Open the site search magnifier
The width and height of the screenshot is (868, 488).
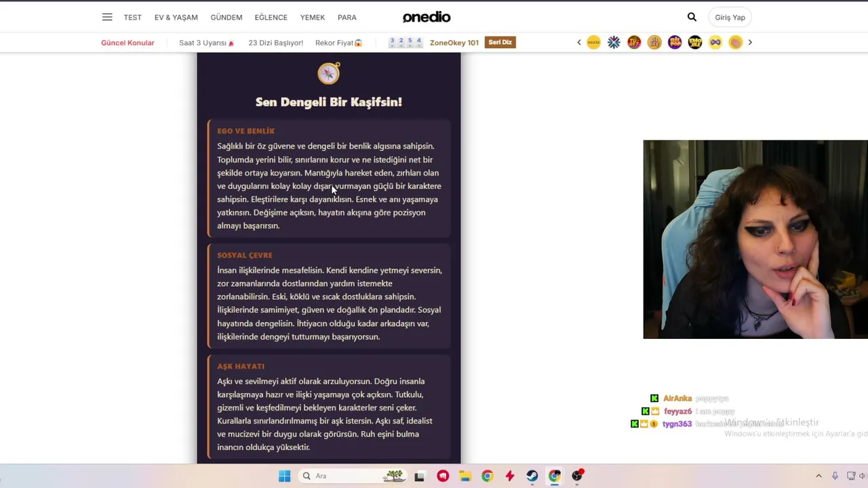(692, 17)
